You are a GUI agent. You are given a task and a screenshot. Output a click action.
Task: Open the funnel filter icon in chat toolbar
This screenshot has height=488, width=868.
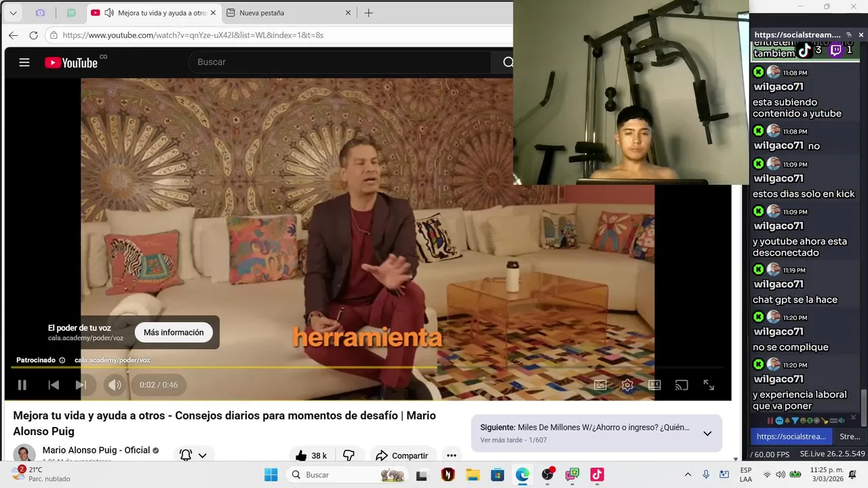[x=795, y=421]
